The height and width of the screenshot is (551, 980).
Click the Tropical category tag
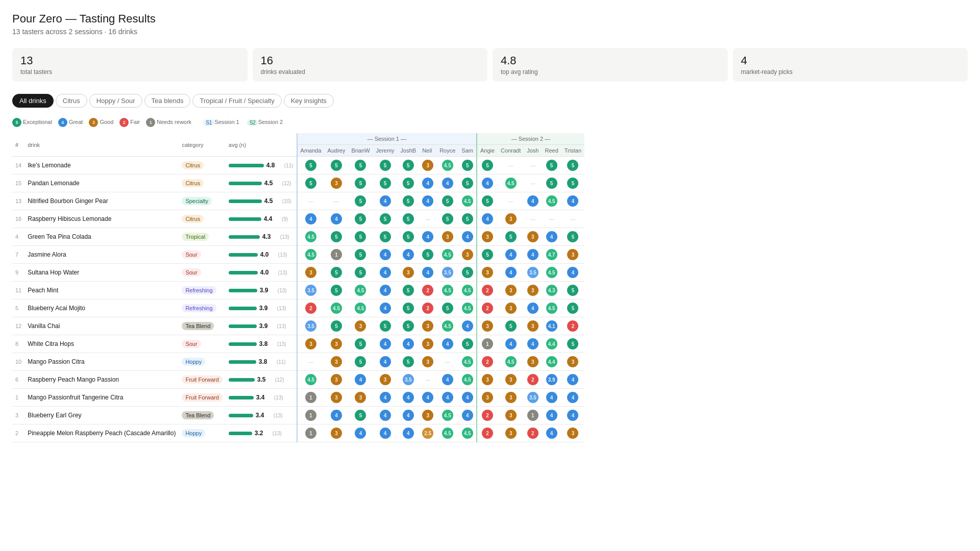(x=195, y=237)
